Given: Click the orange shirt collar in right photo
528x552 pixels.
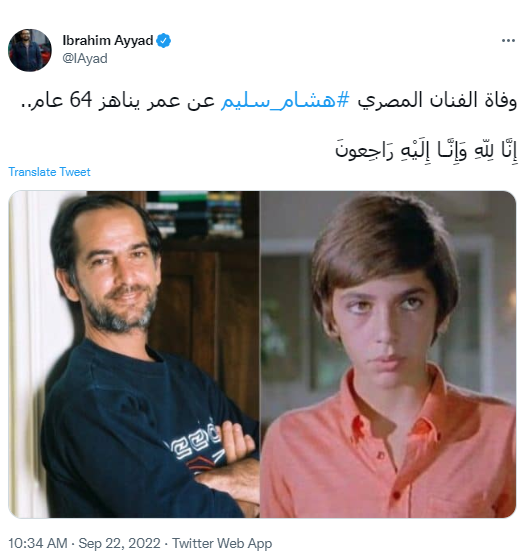Looking at the screenshot, I should coord(392,408).
